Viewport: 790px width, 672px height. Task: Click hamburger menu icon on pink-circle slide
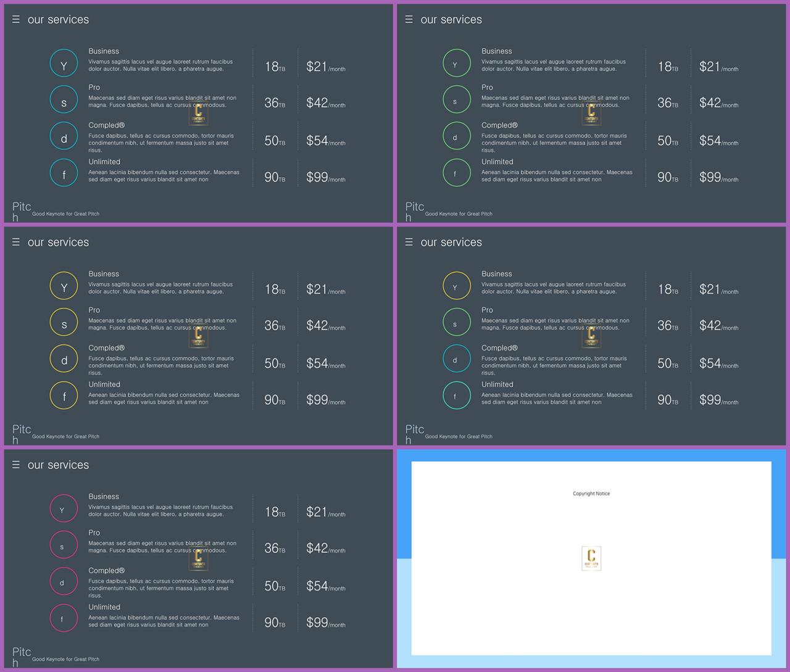[x=16, y=465]
